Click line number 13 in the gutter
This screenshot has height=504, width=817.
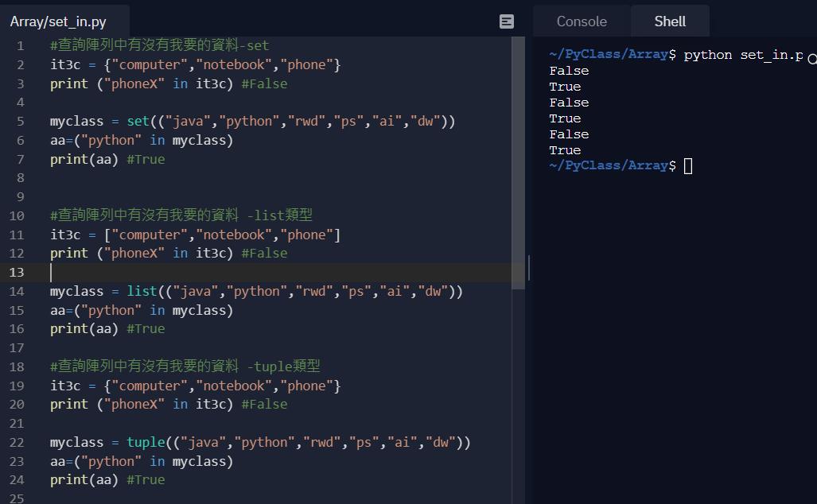[x=18, y=273]
